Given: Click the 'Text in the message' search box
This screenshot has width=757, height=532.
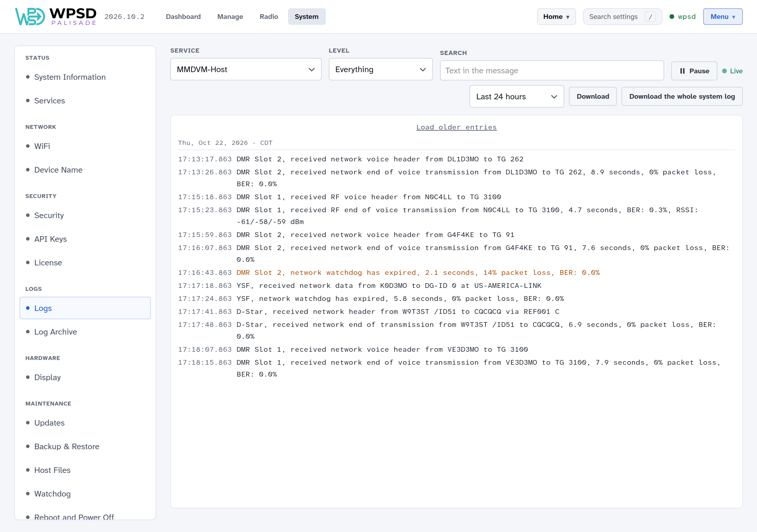Looking at the screenshot, I should pos(551,70).
